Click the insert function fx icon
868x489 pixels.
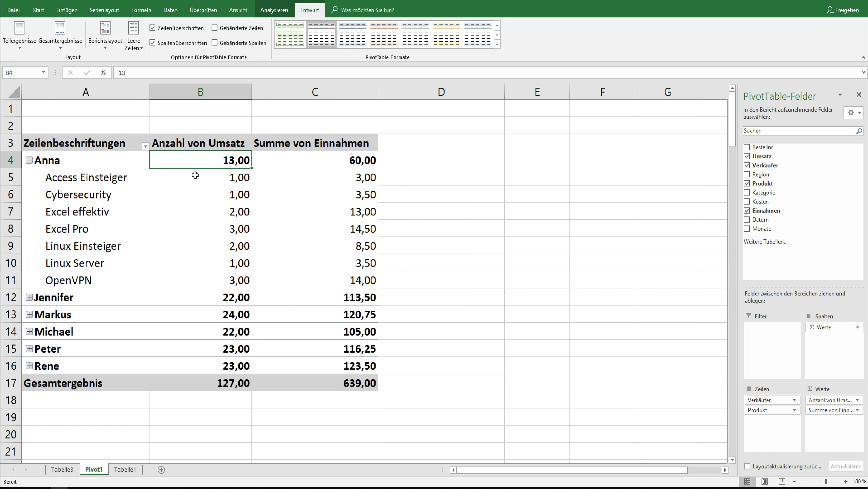[103, 73]
